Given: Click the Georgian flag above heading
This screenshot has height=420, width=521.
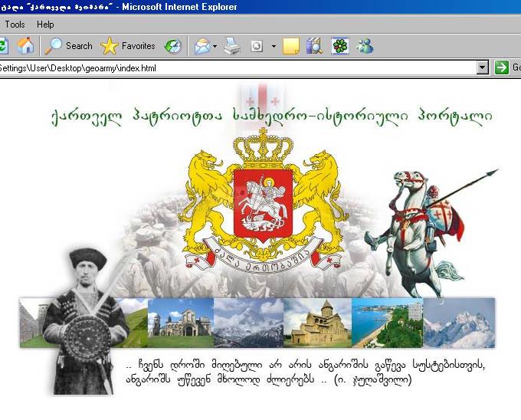Looking at the screenshot, I should pos(263,97).
